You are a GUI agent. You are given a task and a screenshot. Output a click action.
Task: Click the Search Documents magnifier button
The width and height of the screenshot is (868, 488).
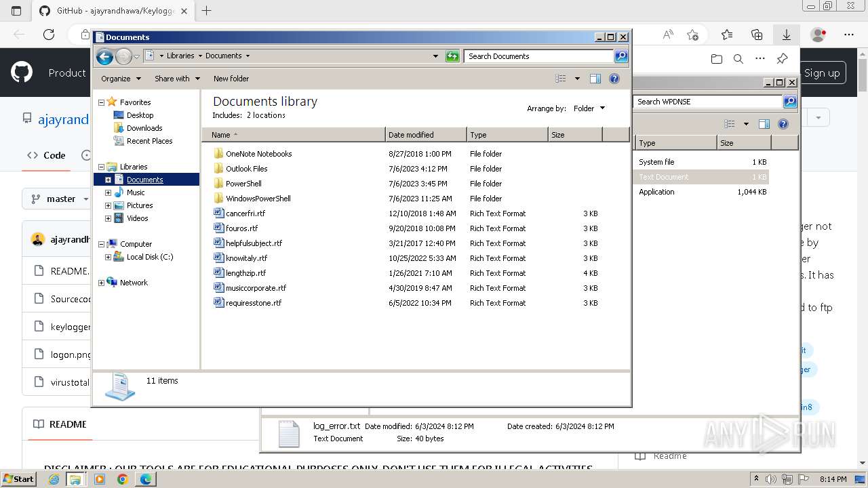(621, 56)
